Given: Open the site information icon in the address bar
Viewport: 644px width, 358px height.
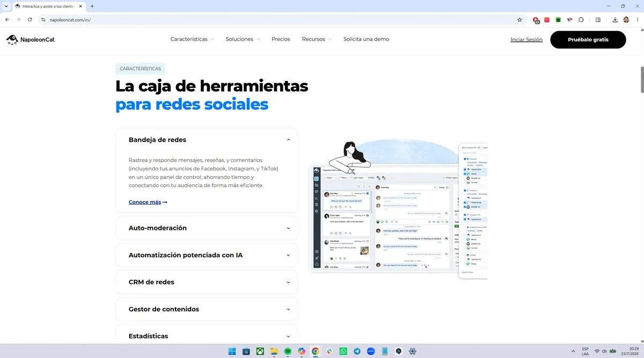Looking at the screenshot, I should 43,20.
